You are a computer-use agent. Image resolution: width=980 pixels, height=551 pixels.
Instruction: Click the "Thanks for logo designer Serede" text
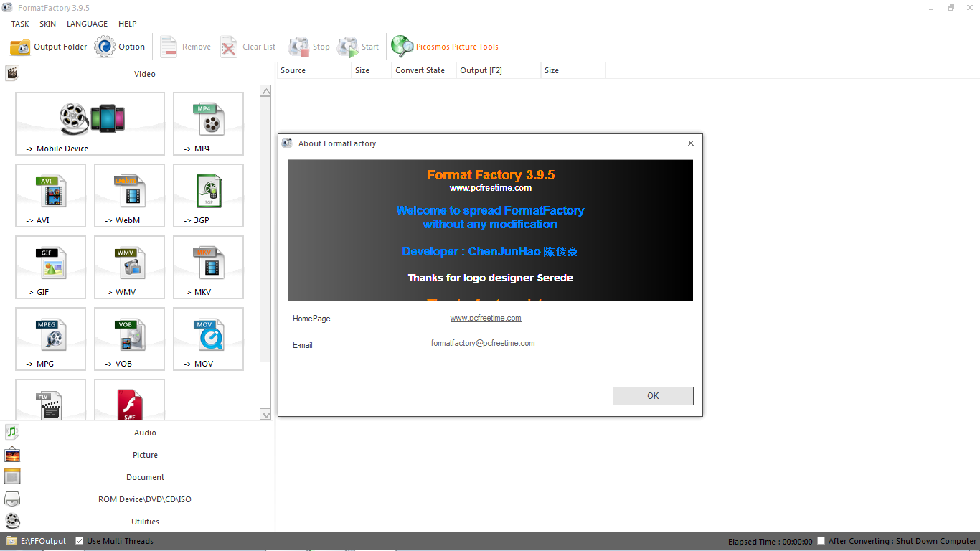(491, 278)
